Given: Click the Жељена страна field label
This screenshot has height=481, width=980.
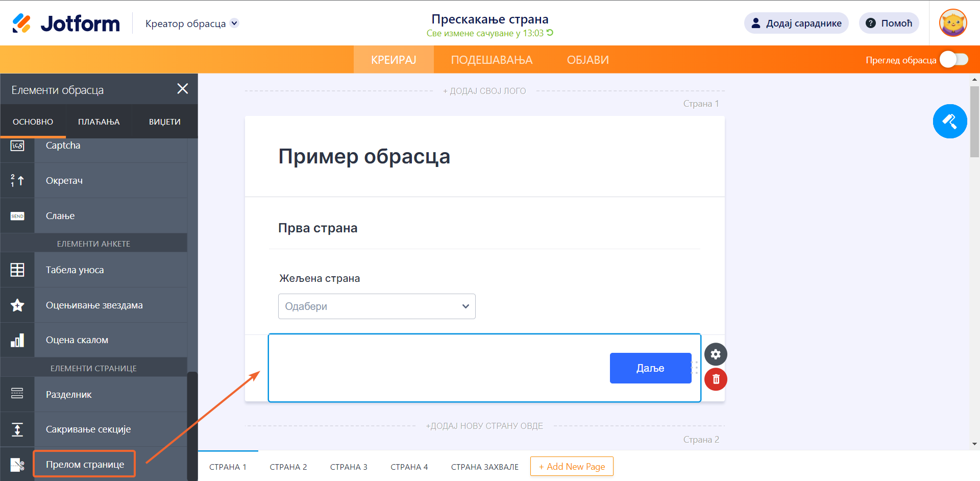Looking at the screenshot, I should coord(319,278).
